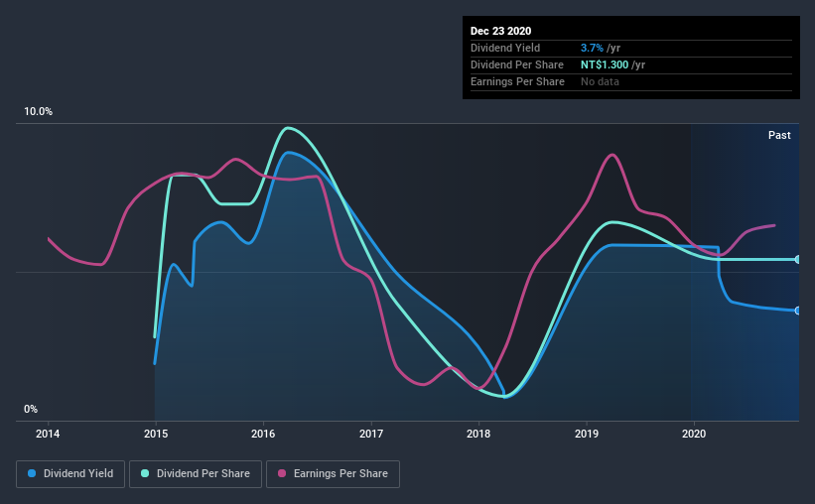This screenshot has height=504, width=815.
Task: Click the 0% y-axis label
Action: 31,410
